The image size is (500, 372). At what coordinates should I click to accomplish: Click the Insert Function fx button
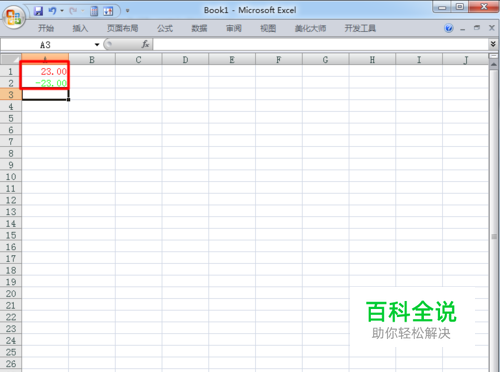point(145,44)
